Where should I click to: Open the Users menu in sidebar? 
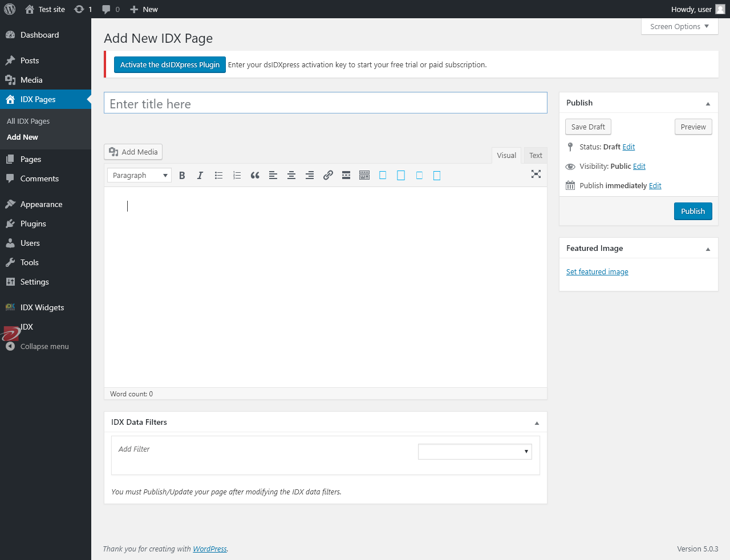pos(46,243)
